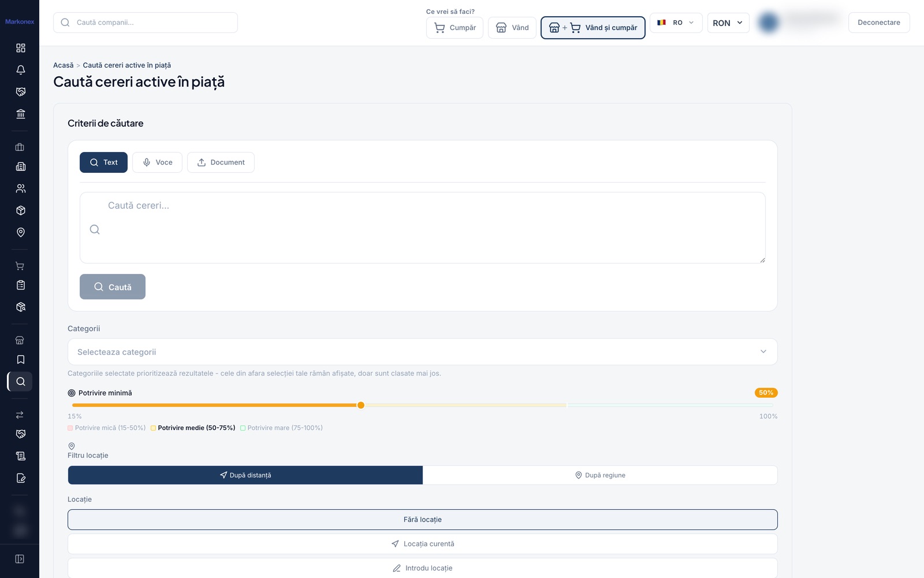Click the package box icon in sidebar
This screenshot has width=924, height=578.
coord(21,210)
